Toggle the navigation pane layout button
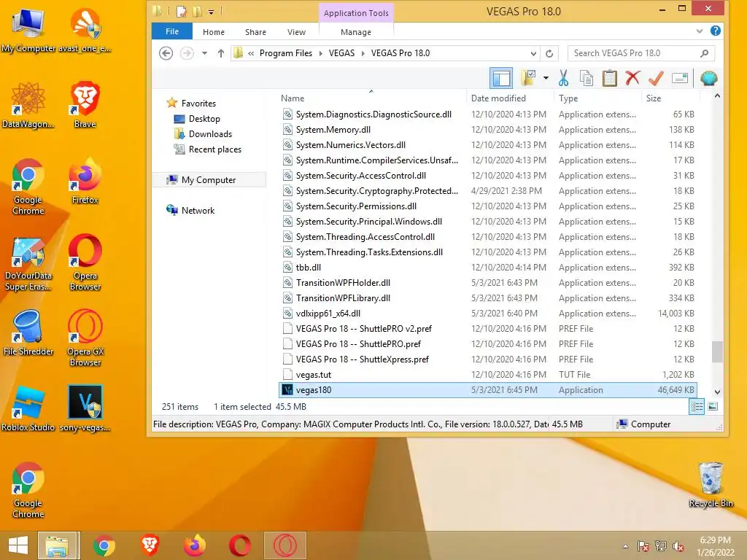Image resolution: width=747 pixels, height=560 pixels. coord(501,79)
